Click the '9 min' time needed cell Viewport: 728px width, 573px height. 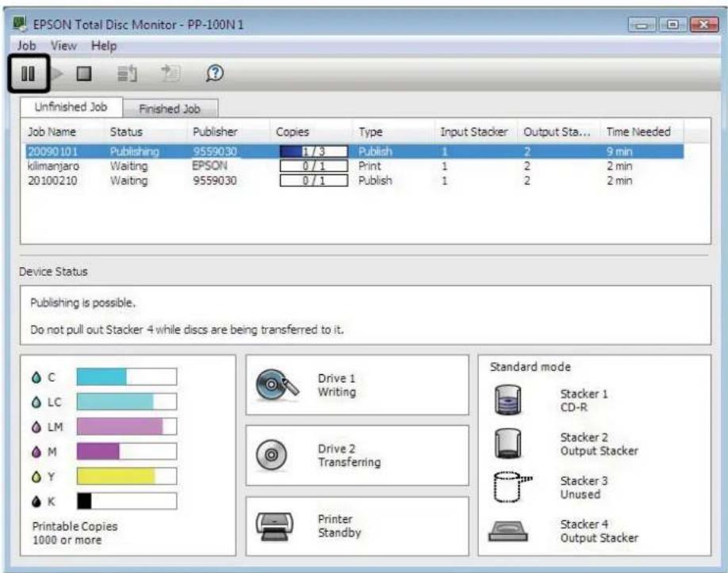pyautogui.click(x=619, y=151)
